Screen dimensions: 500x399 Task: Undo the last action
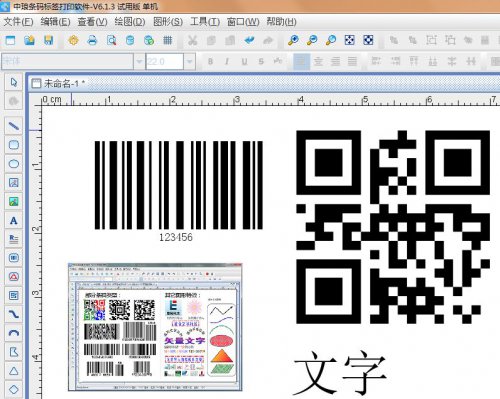coord(249,40)
